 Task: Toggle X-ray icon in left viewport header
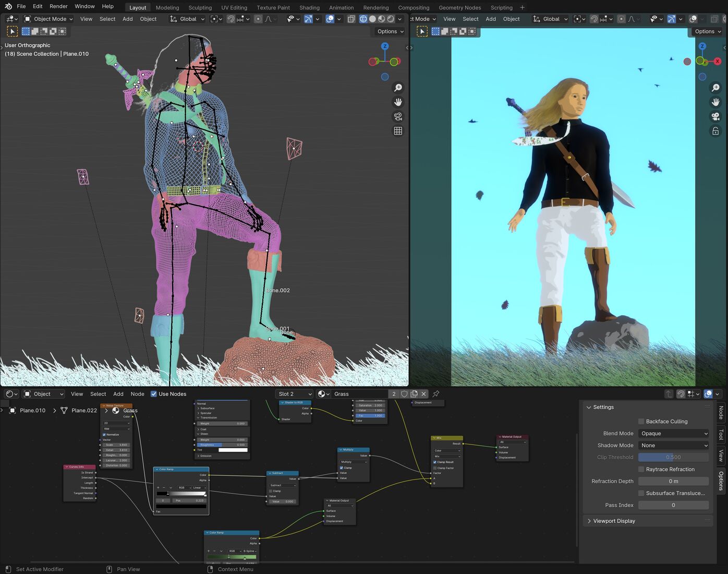pos(351,19)
